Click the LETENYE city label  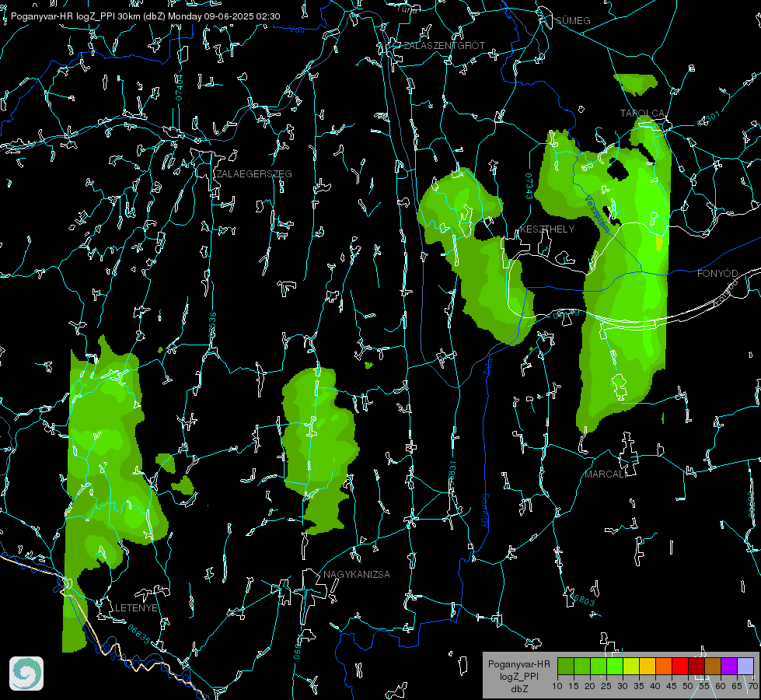point(136,607)
